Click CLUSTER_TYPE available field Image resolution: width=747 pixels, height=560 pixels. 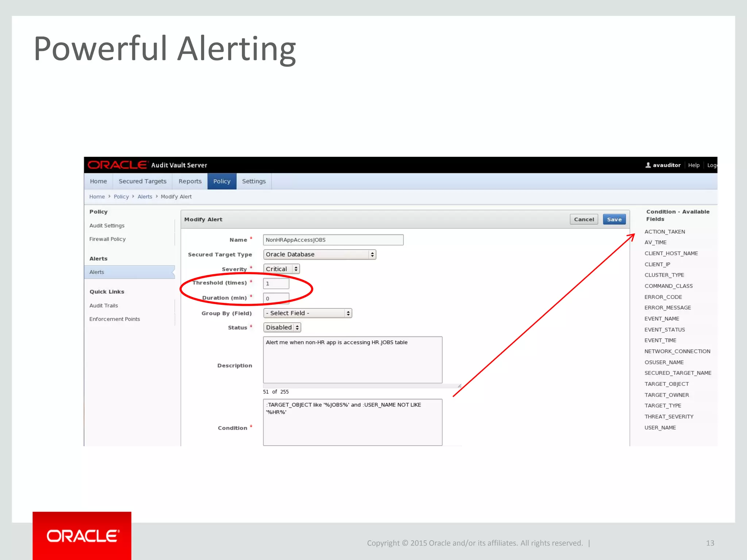click(x=664, y=275)
